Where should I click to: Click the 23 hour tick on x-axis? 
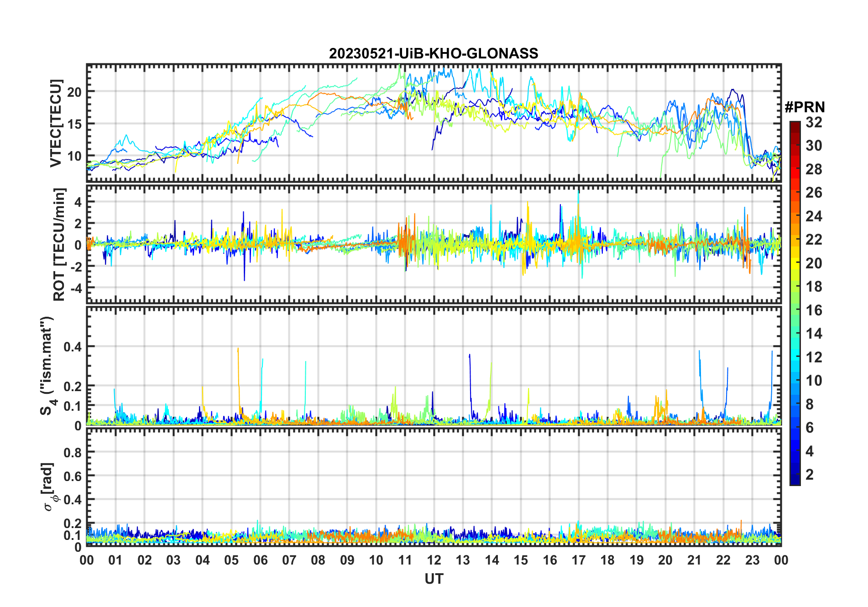coord(752,560)
